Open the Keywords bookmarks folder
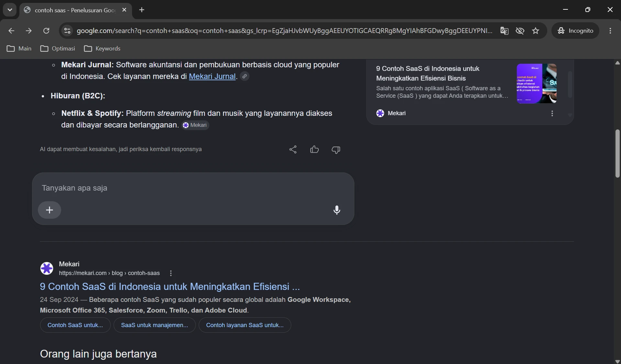 102,49
